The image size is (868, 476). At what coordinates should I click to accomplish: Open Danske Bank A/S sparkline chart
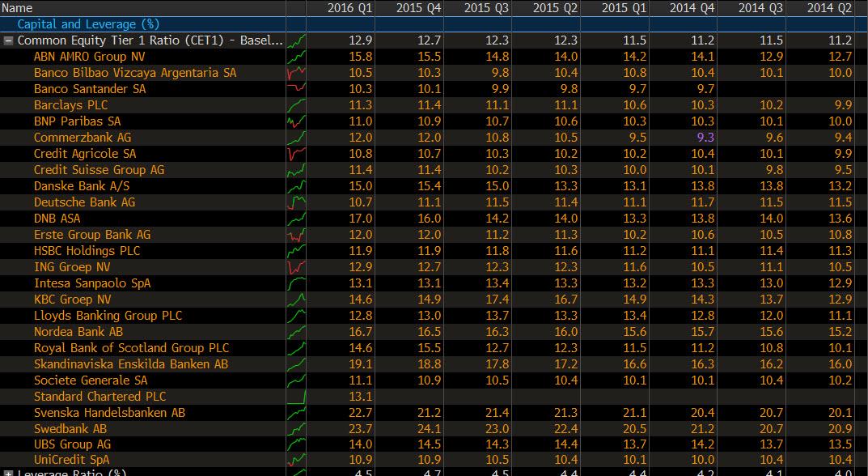click(x=296, y=185)
